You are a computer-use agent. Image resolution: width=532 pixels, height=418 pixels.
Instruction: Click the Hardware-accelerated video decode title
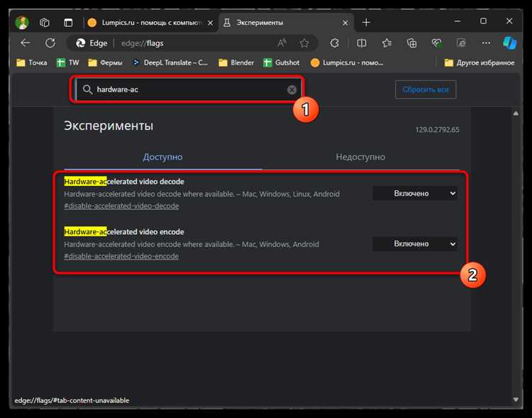point(124,182)
